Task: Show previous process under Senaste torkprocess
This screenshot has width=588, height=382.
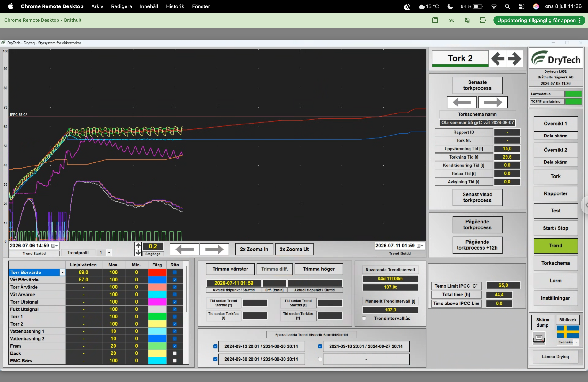Action: pyautogui.click(x=462, y=102)
